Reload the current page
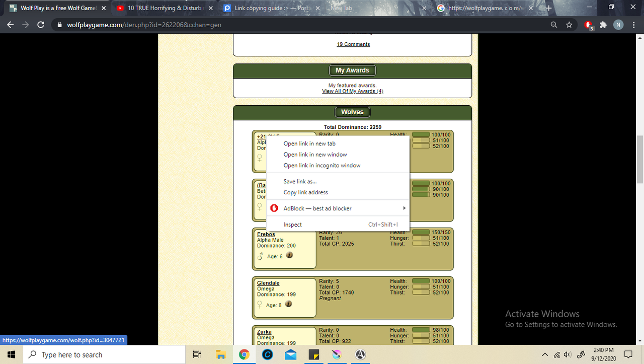The width and height of the screenshot is (644, 364). click(x=41, y=25)
